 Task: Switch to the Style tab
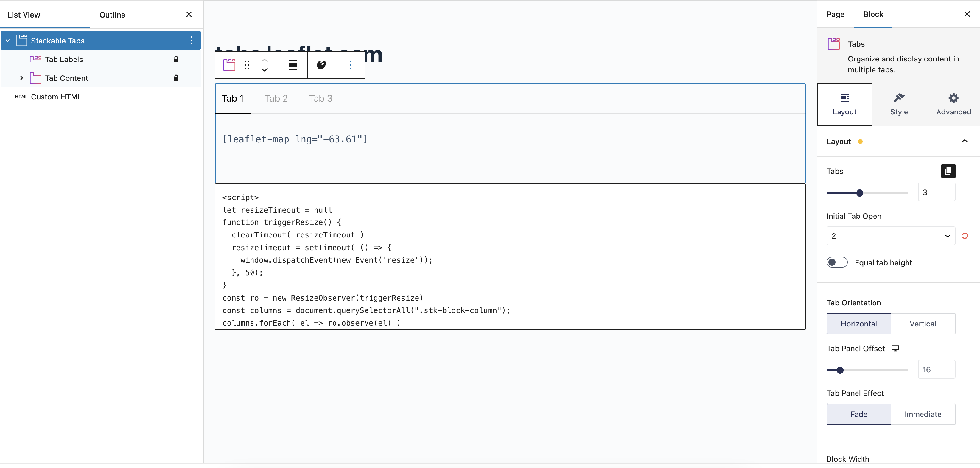[x=899, y=104]
